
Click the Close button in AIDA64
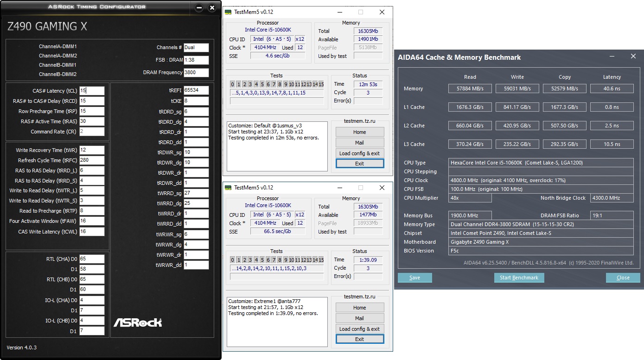click(623, 278)
